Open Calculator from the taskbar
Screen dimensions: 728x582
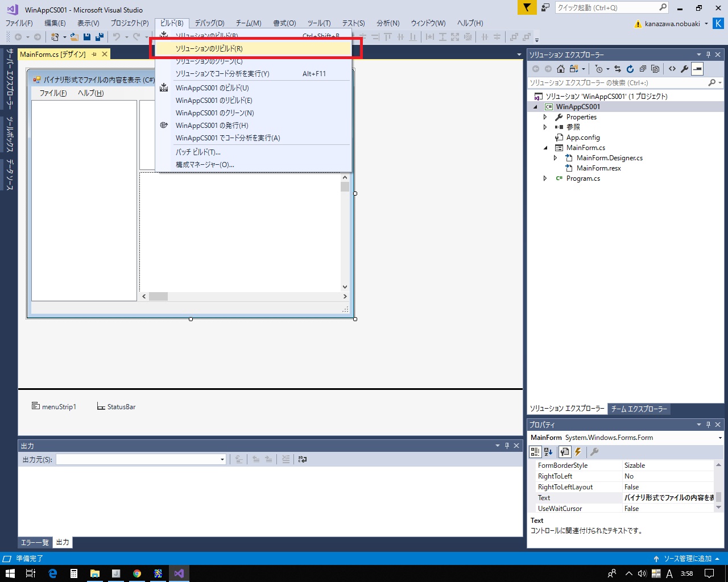click(74, 573)
